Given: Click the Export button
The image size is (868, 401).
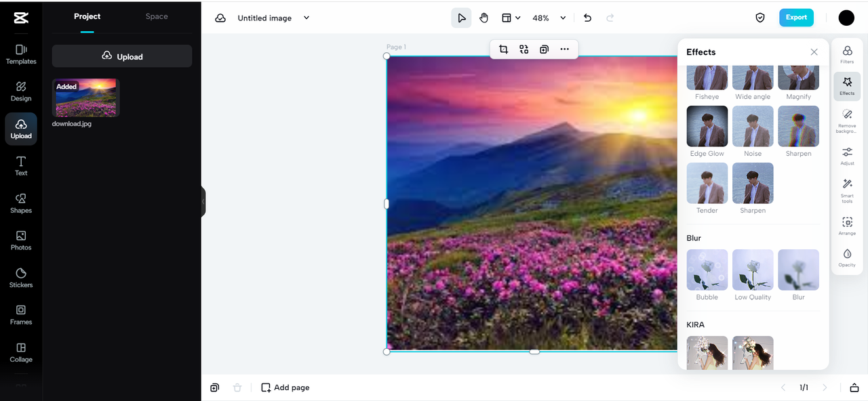Looking at the screenshot, I should pos(796,18).
